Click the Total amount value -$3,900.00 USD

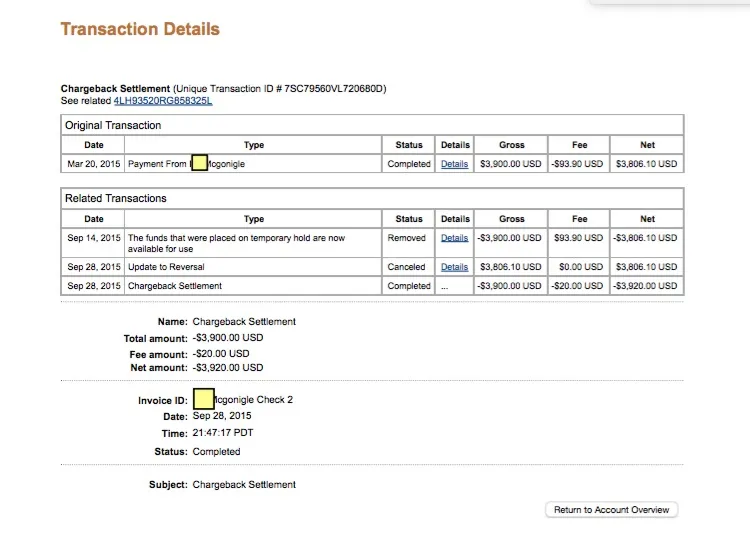pyautogui.click(x=228, y=338)
